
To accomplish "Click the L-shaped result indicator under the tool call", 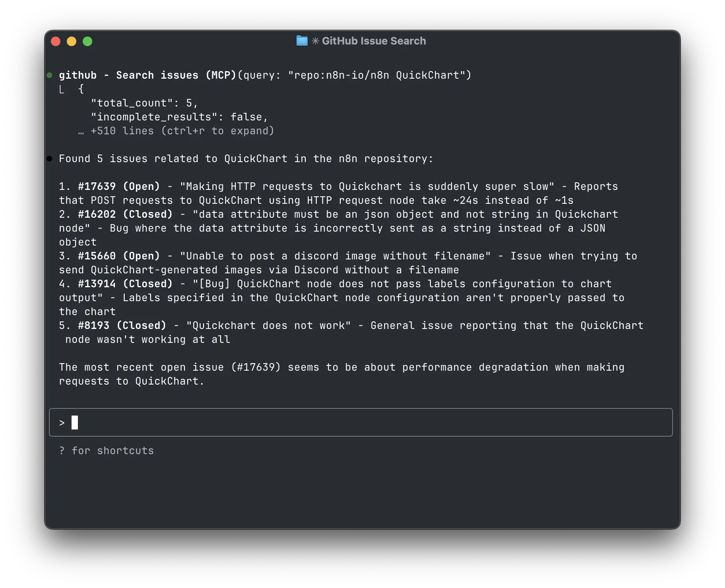I will point(62,89).
